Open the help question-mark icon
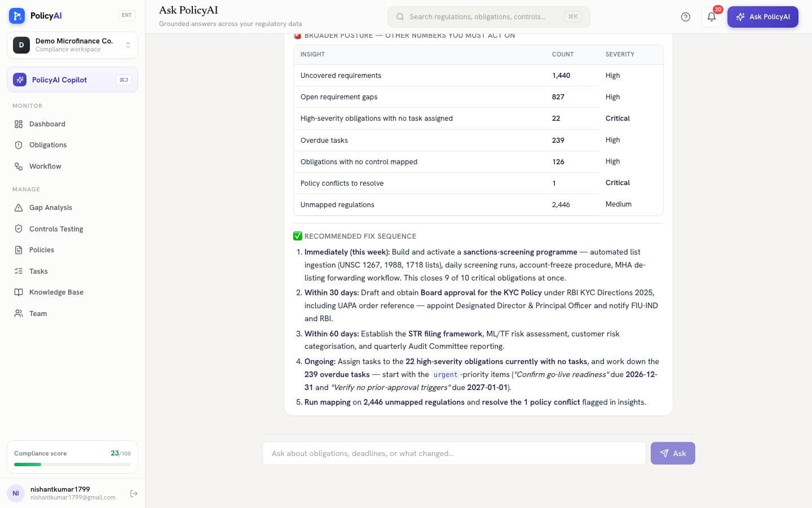Image resolution: width=812 pixels, height=508 pixels. 686,17
